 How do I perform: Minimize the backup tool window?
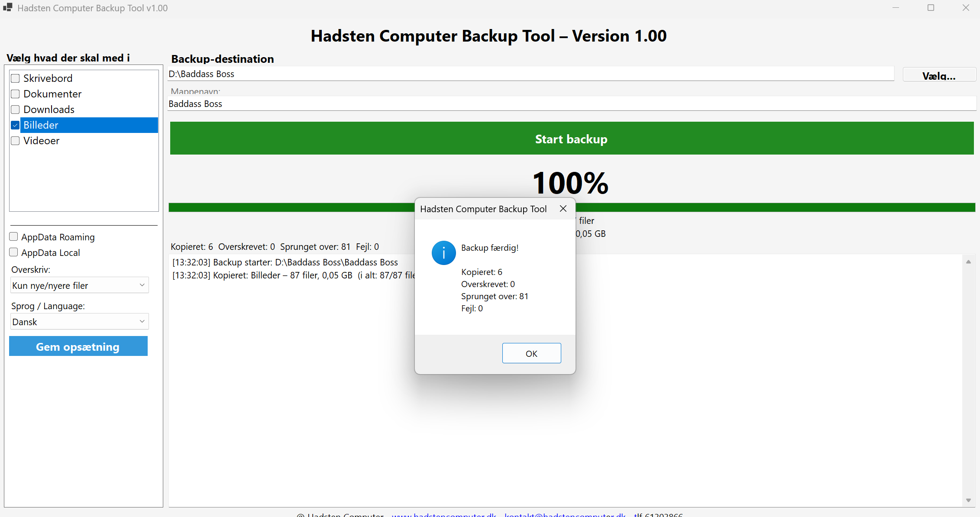tap(896, 8)
